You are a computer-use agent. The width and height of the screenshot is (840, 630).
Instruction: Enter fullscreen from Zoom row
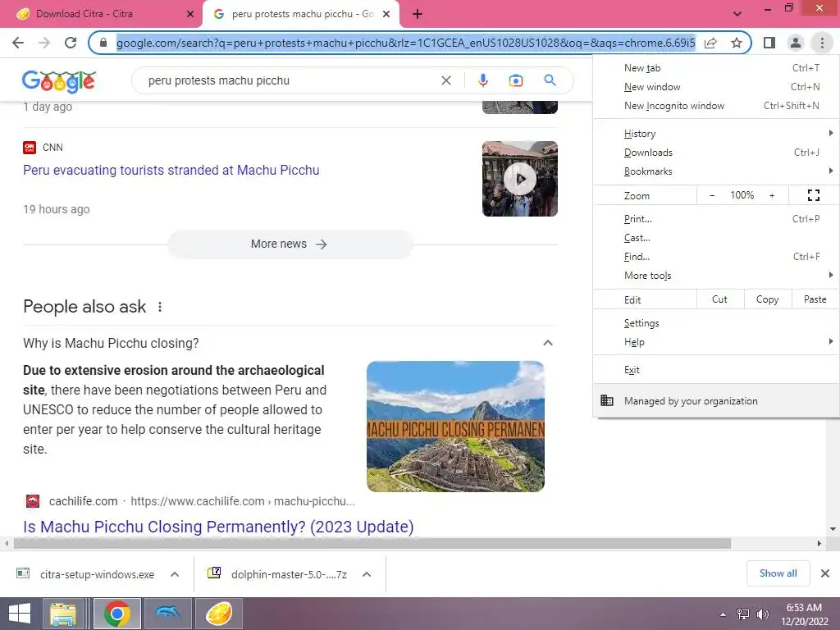(813, 195)
